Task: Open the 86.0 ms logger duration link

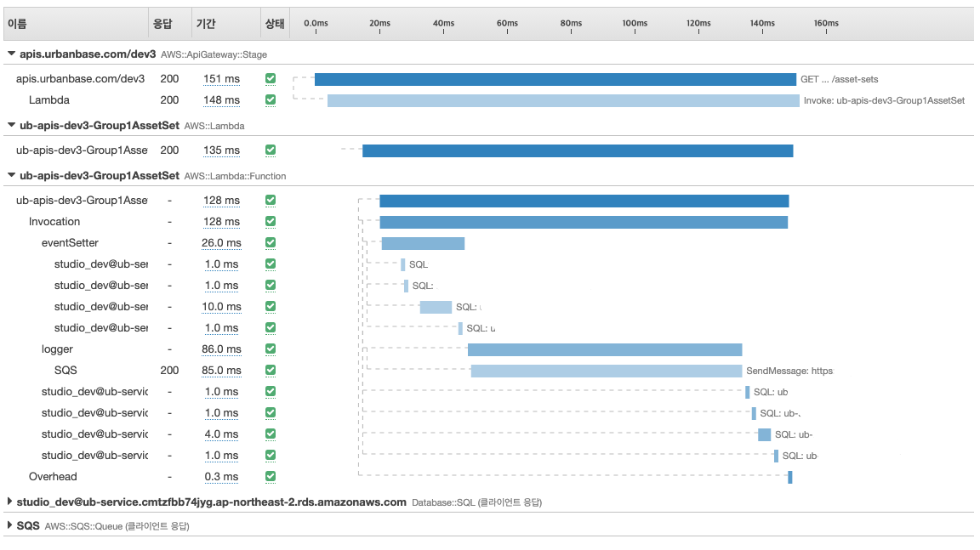Action: [221, 349]
